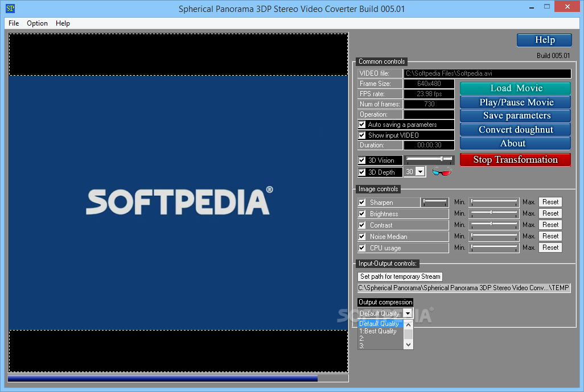Click the compression list scroll up arrow
Image resolution: width=584 pixels, height=392 pixels.
(x=409, y=325)
